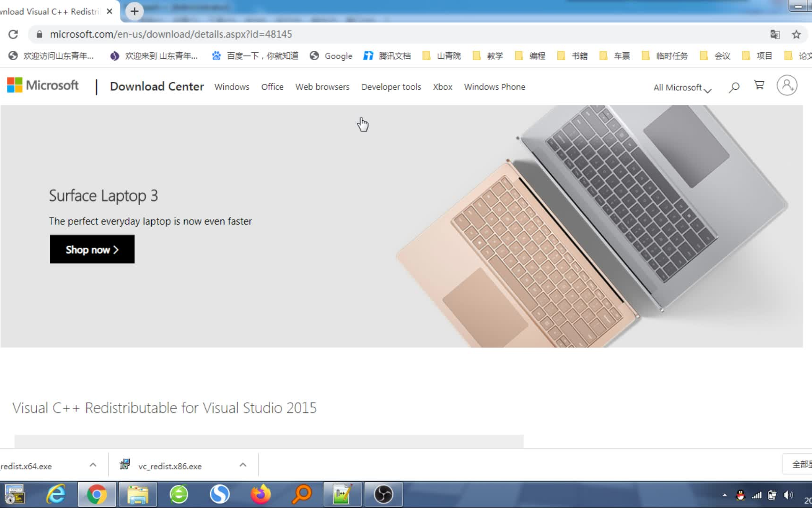Open the 欢迎来到 山东青年 bookmark

154,56
